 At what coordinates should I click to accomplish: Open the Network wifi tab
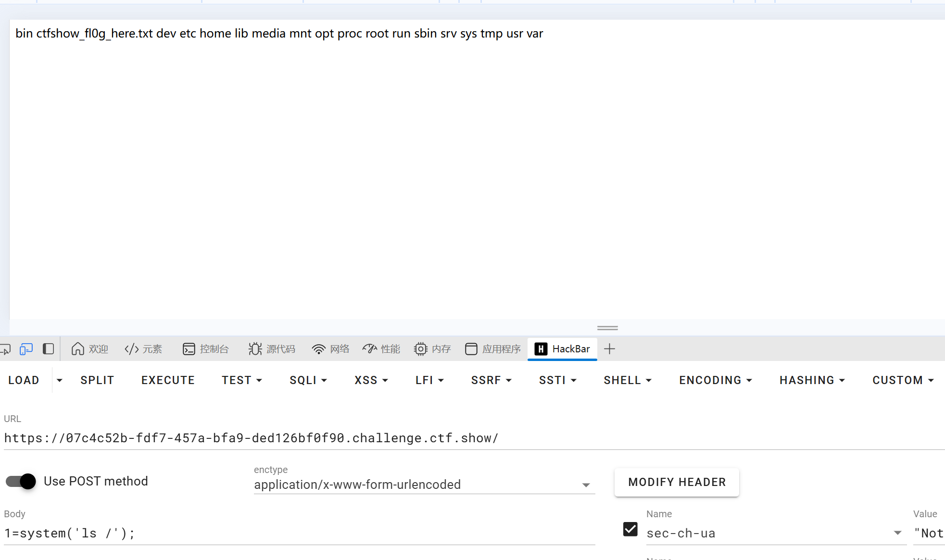pos(330,349)
